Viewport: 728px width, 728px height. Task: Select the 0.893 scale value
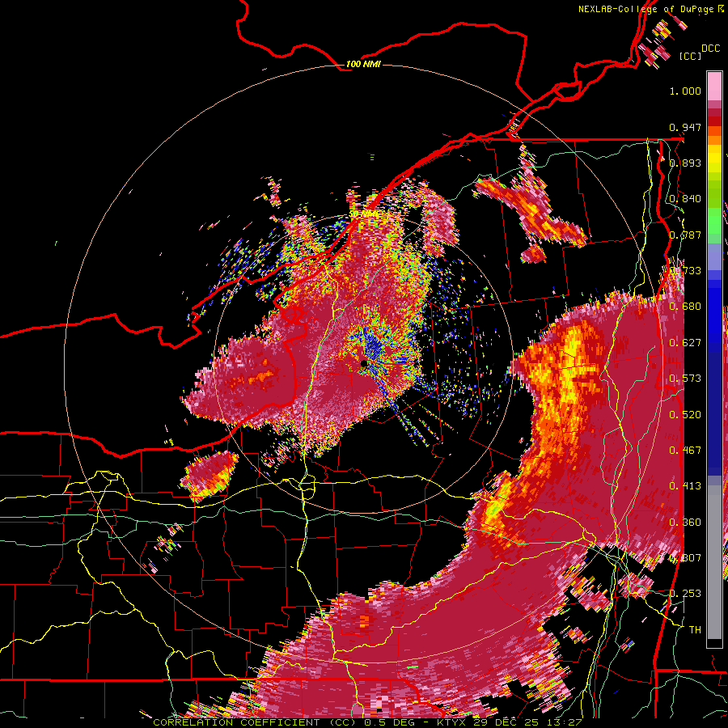[x=685, y=163]
